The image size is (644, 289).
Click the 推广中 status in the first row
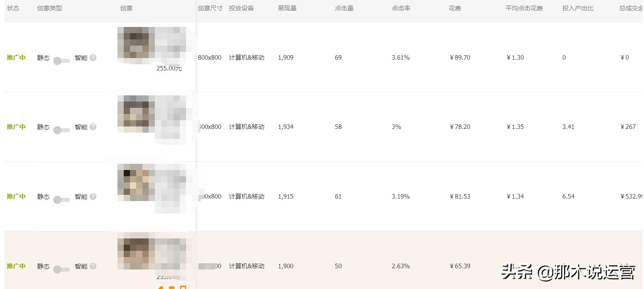click(x=16, y=58)
